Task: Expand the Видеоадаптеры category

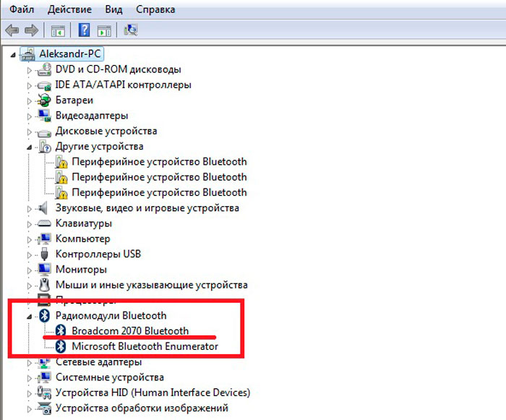Action: [x=30, y=116]
